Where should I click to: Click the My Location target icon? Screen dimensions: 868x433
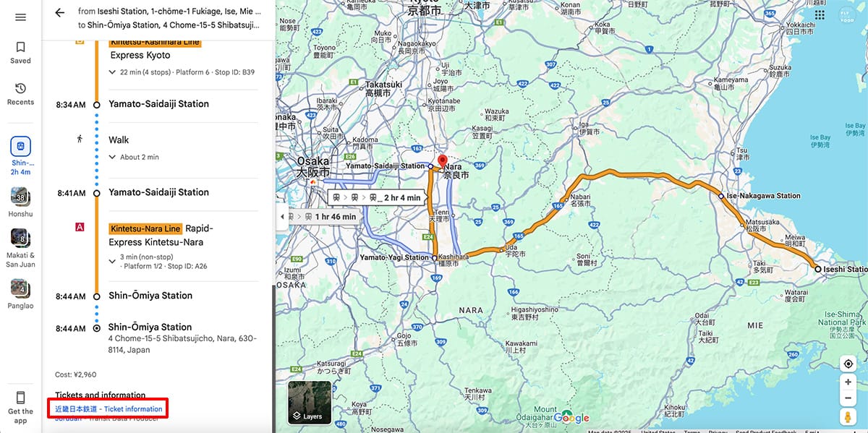click(x=848, y=364)
